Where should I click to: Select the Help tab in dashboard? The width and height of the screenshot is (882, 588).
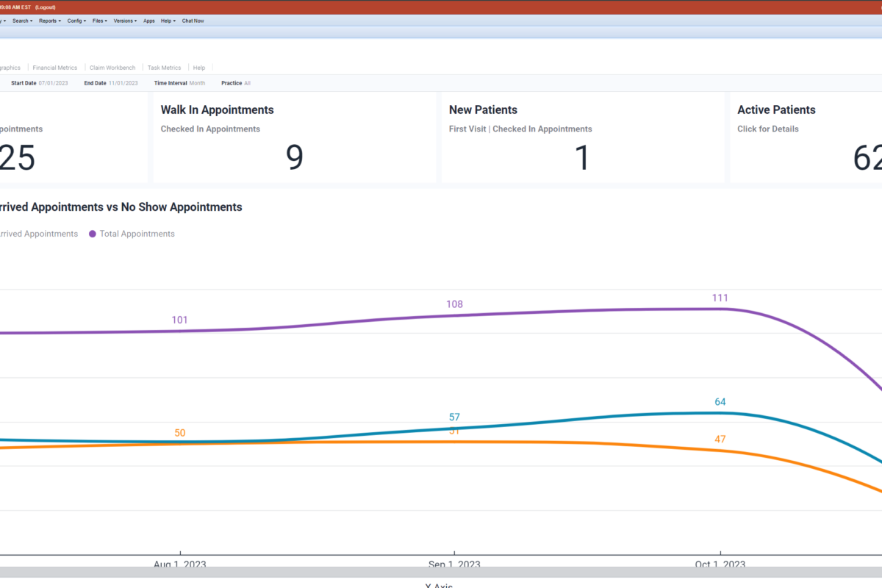pyautogui.click(x=199, y=68)
